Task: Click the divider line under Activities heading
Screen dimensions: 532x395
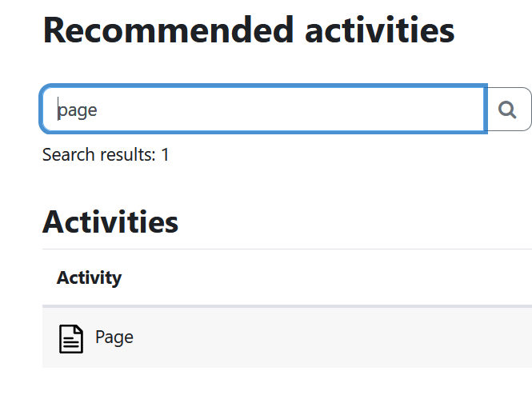Action: pos(287,249)
